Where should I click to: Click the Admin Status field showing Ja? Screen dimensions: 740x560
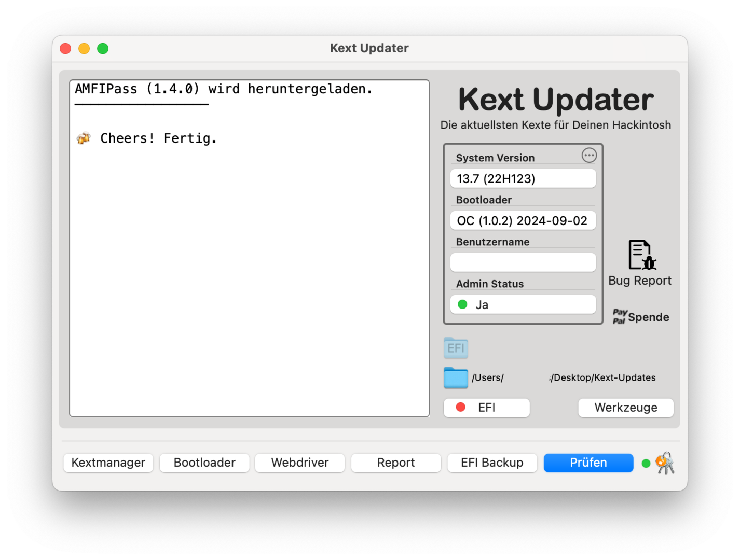pos(523,304)
